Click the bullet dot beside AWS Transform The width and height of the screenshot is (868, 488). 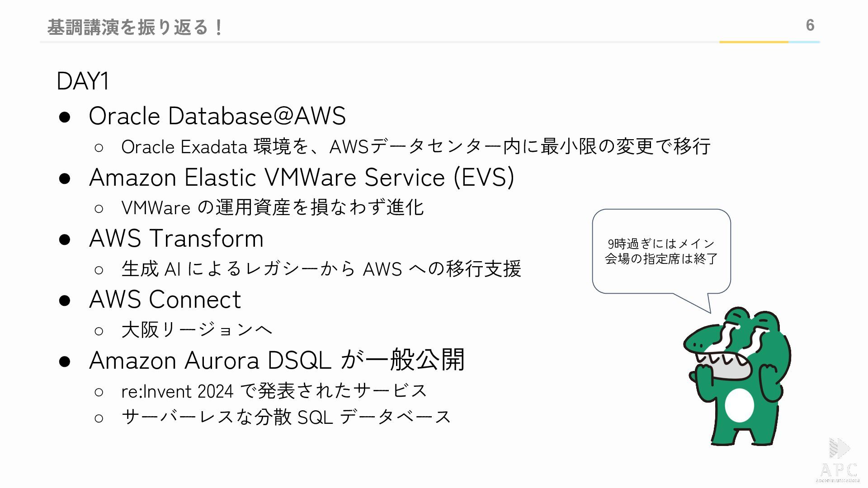click(65, 239)
